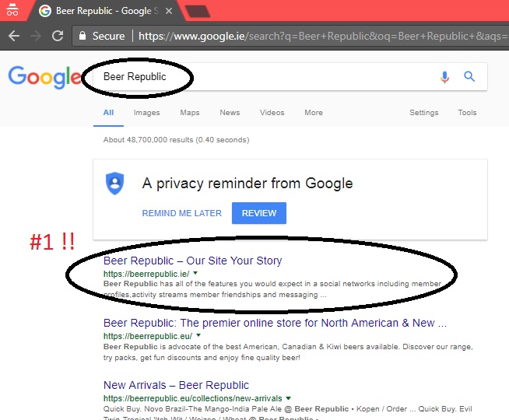Switch to the Maps tab
This screenshot has width=509, height=420.
click(x=190, y=113)
